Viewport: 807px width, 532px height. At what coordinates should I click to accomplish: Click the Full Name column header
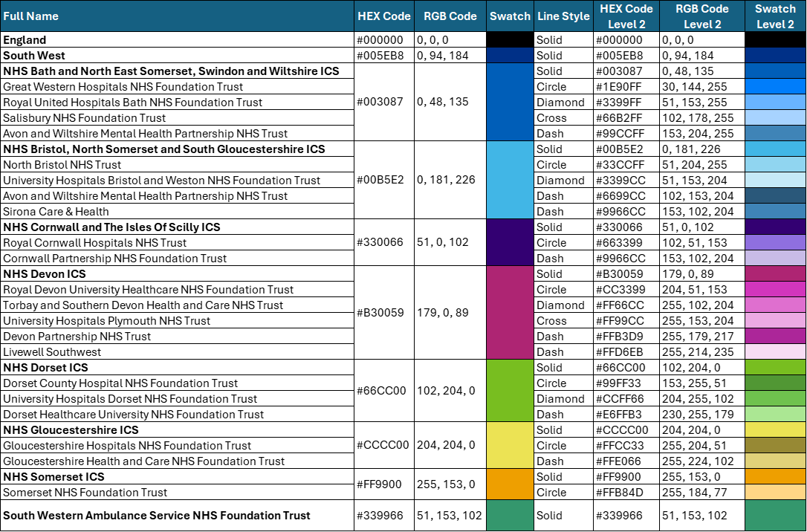pyautogui.click(x=177, y=16)
